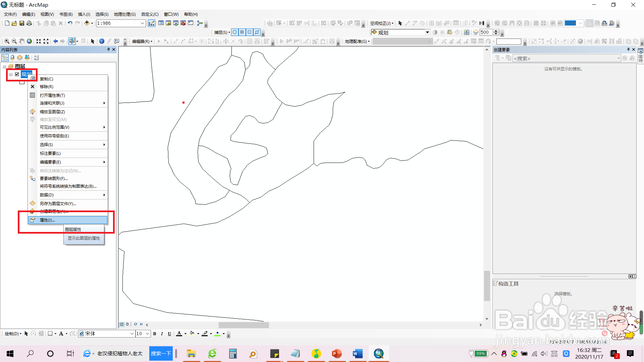Toggle visibility checkbox of 规划 layer
644x362 pixels.
(17, 74)
